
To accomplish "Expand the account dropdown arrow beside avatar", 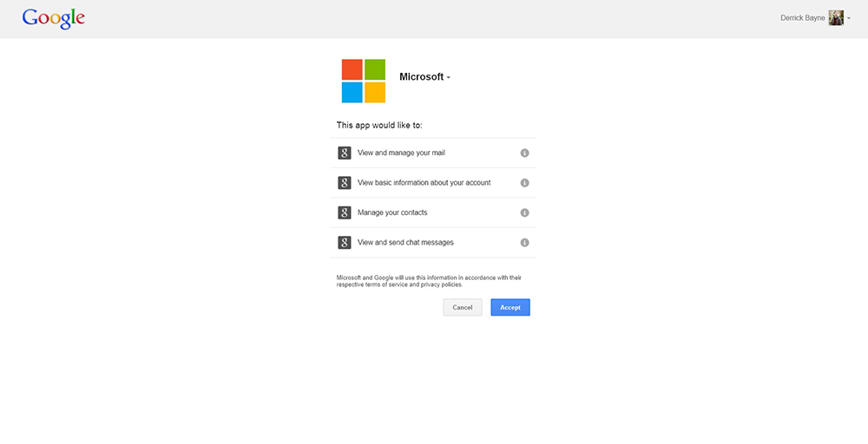I will click(849, 19).
